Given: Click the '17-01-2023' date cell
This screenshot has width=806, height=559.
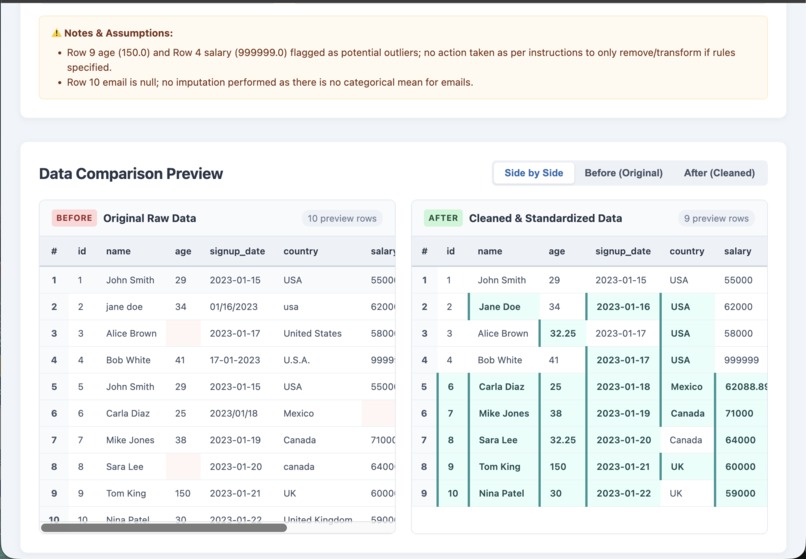Looking at the screenshot, I should pyautogui.click(x=234, y=360).
